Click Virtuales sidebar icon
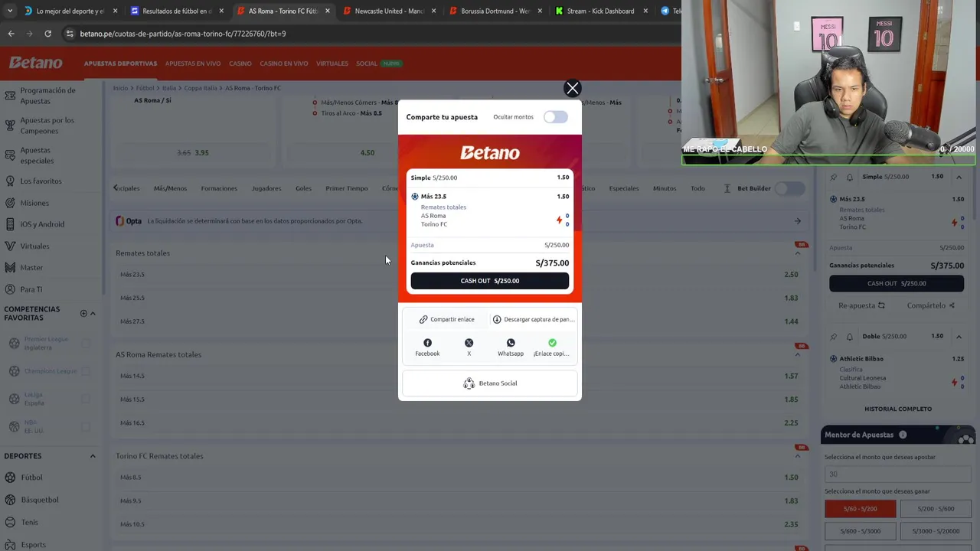This screenshot has height=551, width=980. coord(10,246)
